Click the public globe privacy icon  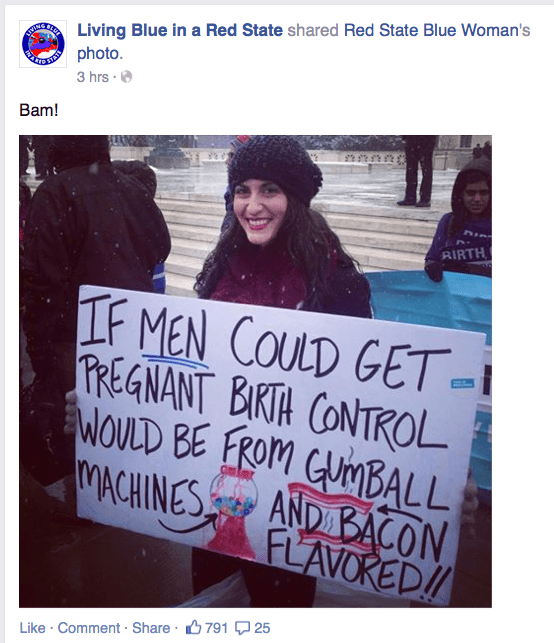(x=126, y=77)
